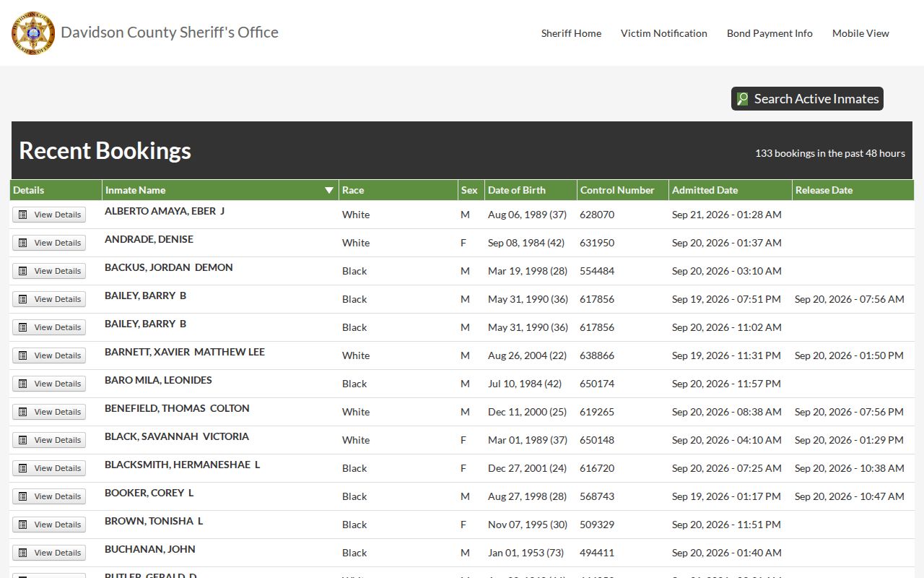View Details for BAILEY admitted Sep 20 11:02 AM
This screenshot has height=578, width=924.
click(x=49, y=327)
